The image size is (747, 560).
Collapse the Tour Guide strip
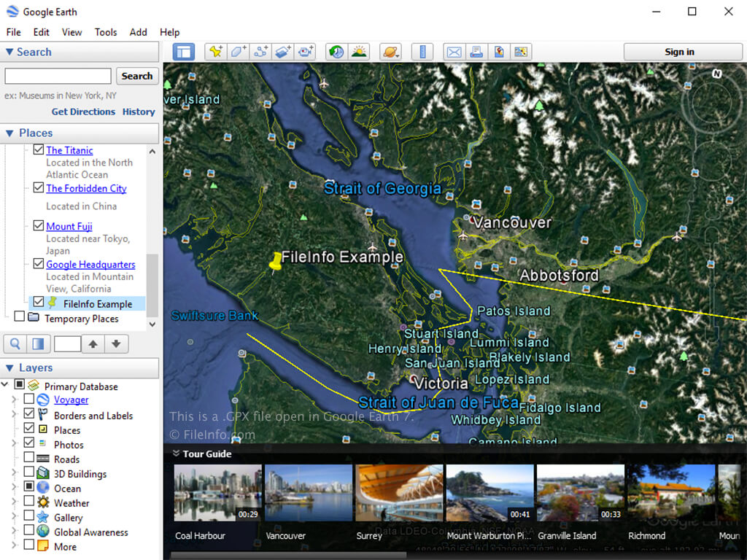[176, 454]
